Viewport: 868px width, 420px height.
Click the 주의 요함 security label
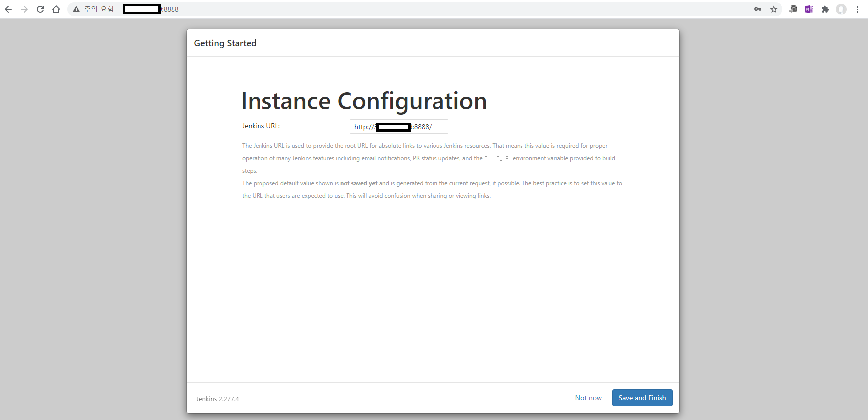99,9
